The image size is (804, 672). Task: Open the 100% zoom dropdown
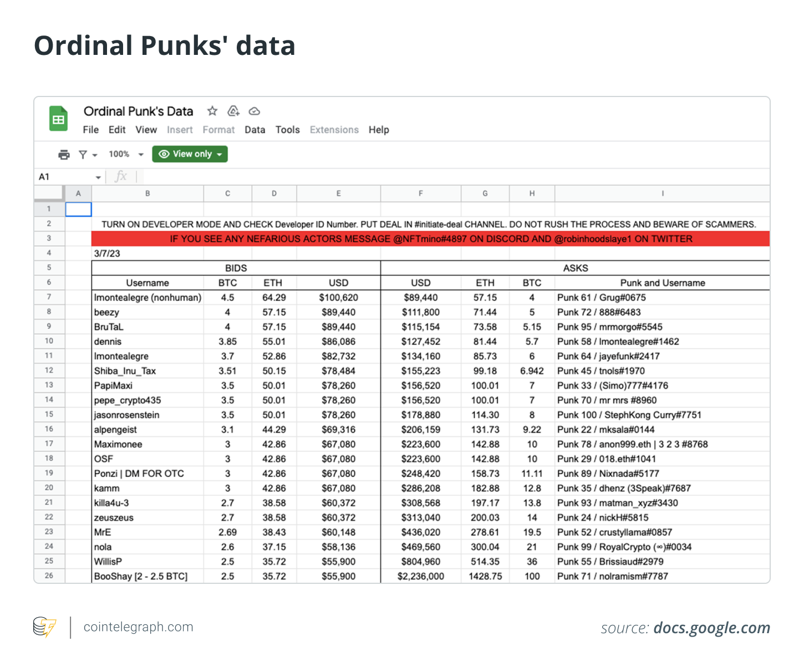(126, 154)
